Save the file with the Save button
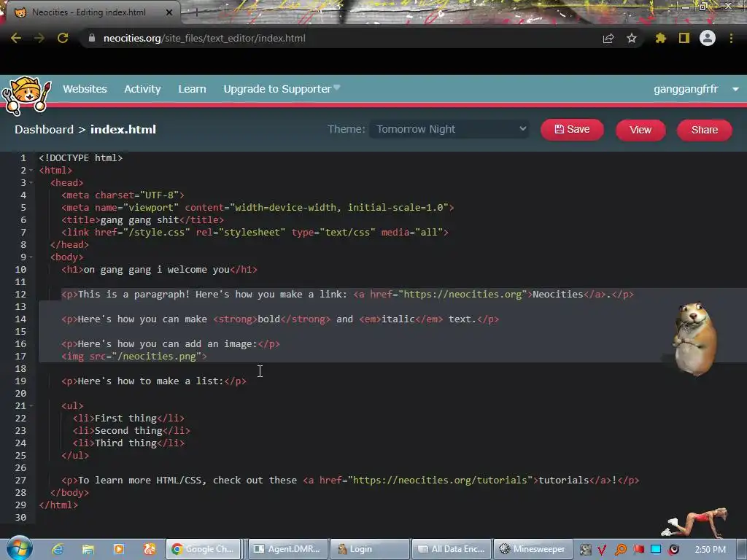 pyautogui.click(x=572, y=130)
